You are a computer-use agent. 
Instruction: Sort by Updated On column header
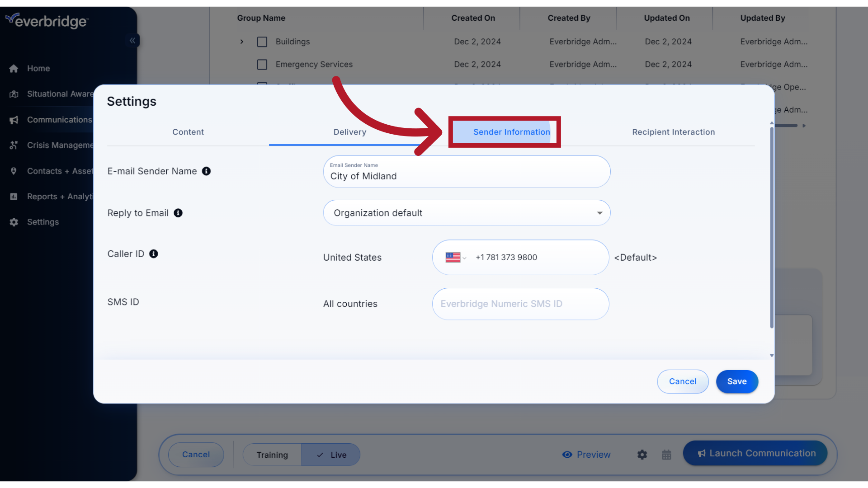667,18
